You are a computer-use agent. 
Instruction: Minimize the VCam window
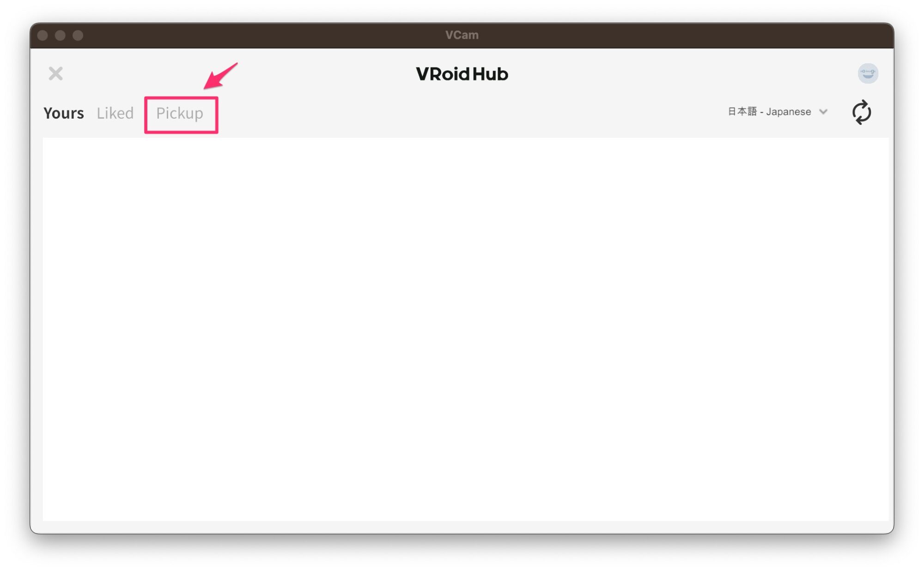tap(60, 35)
